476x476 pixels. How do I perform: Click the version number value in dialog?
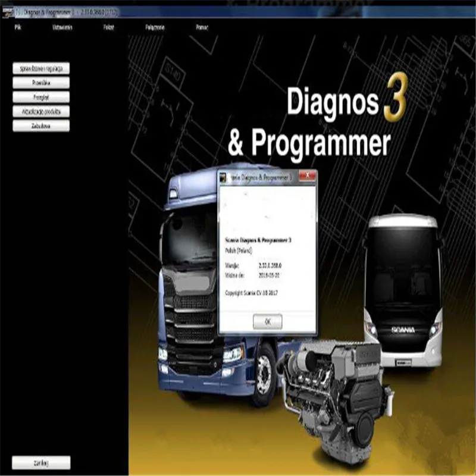(x=270, y=265)
